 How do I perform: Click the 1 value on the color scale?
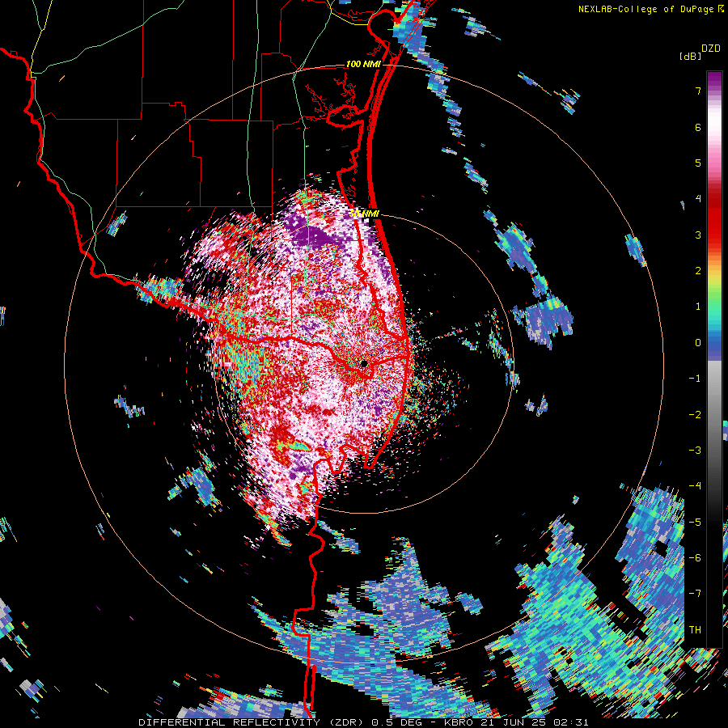698,307
